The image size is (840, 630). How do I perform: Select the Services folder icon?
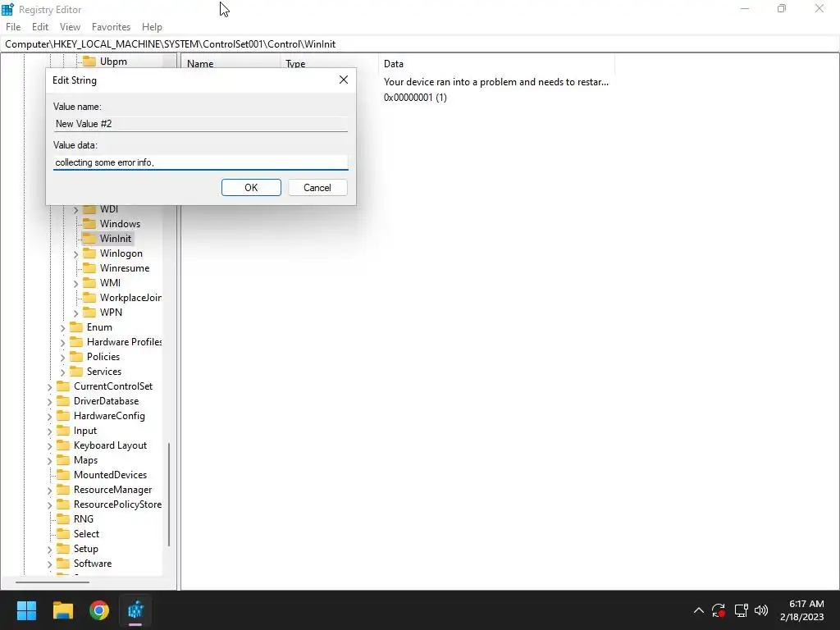point(76,372)
